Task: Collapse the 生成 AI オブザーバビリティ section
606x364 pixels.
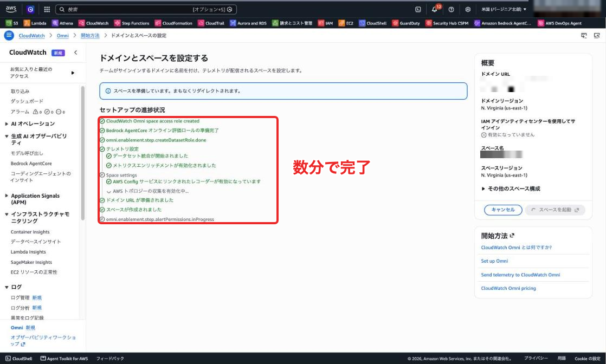Action: pyautogui.click(x=7, y=136)
